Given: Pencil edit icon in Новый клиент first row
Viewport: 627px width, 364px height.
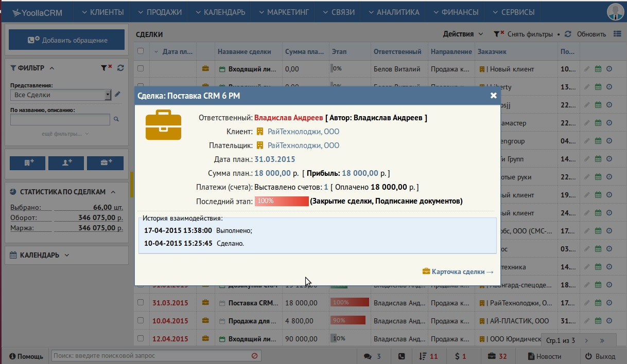Looking at the screenshot, I should point(587,68).
